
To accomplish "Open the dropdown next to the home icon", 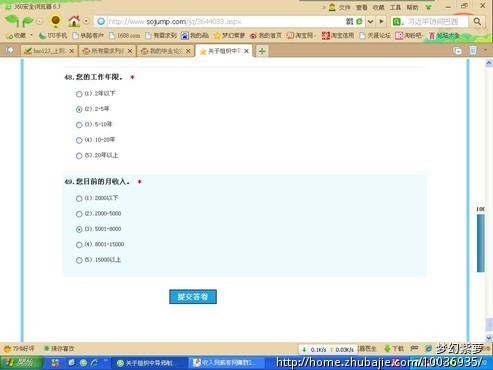I will (86, 21).
